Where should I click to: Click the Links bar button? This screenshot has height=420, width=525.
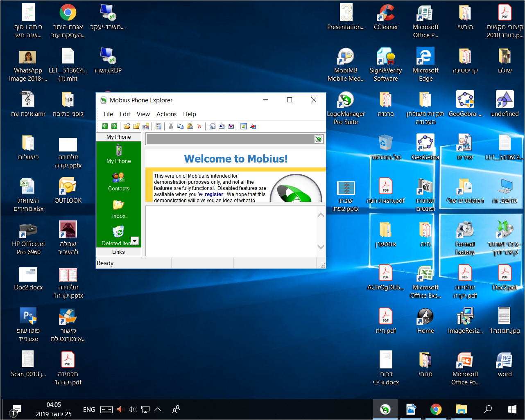tap(118, 252)
